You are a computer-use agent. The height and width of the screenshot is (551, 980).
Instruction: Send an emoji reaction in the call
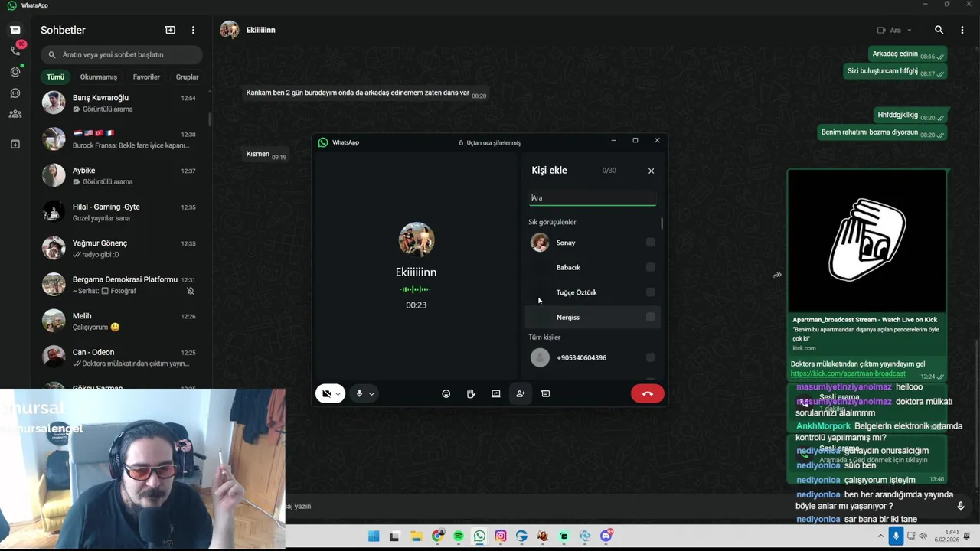coord(446,393)
